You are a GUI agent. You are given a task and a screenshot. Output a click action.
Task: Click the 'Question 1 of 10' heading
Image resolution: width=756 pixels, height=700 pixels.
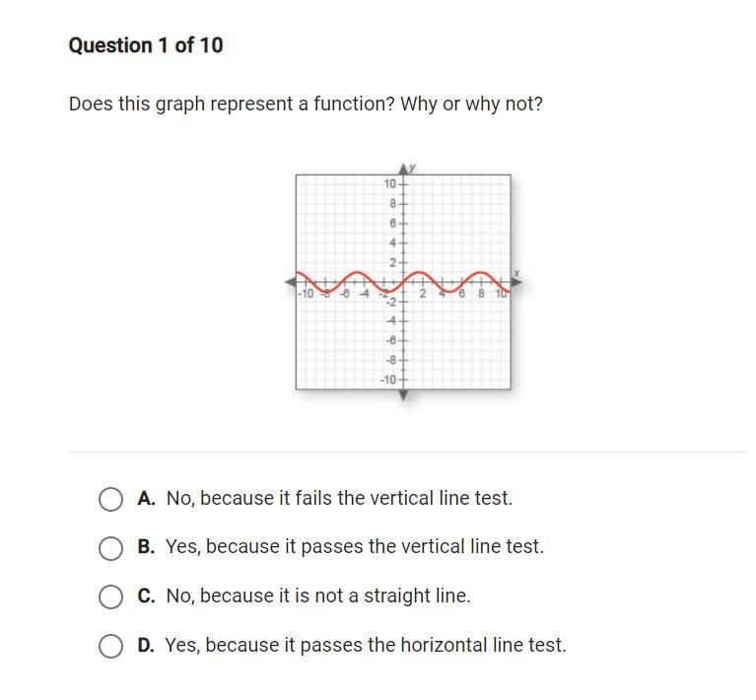coord(146,45)
